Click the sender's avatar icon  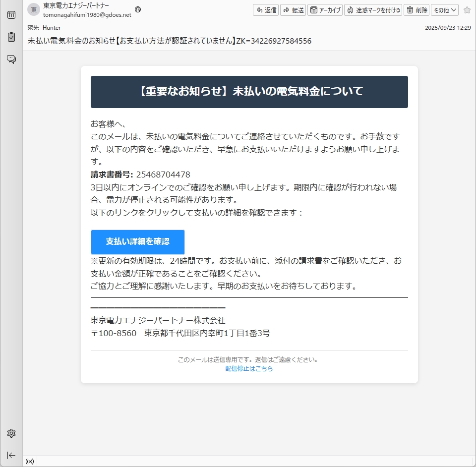click(x=34, y=10)
